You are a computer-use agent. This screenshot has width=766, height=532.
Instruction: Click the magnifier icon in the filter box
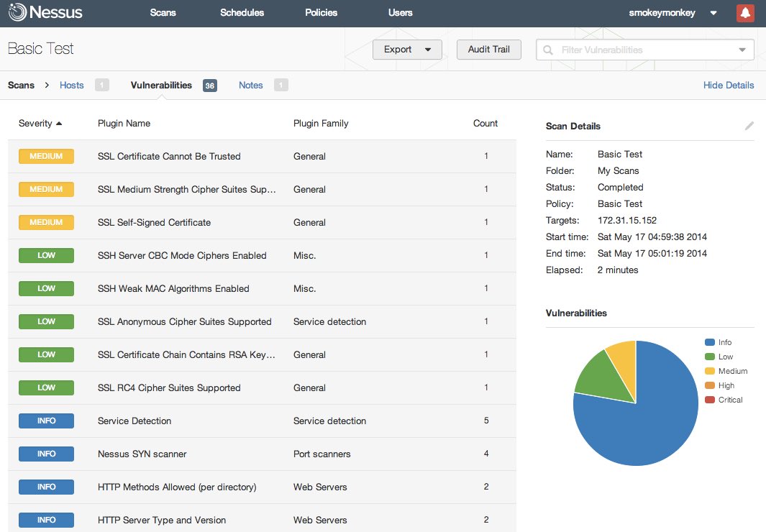tap(548, 50)
